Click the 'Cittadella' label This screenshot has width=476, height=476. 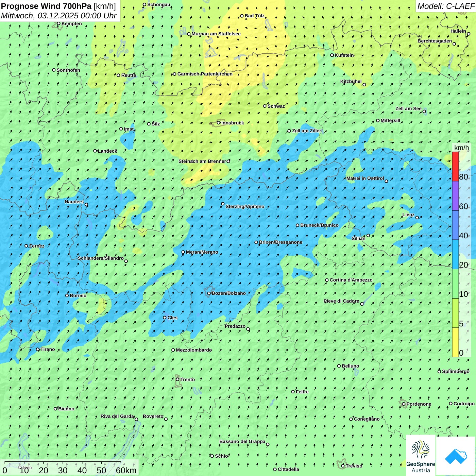288,470
